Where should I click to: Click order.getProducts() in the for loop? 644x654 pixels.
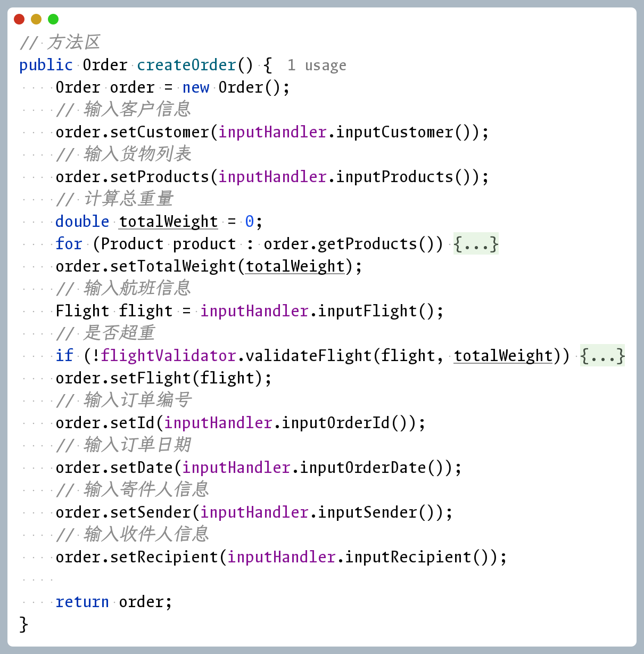(353, 244)
